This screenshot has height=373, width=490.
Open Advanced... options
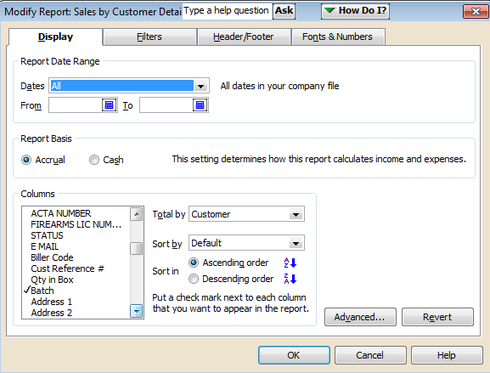click(360, 317)
